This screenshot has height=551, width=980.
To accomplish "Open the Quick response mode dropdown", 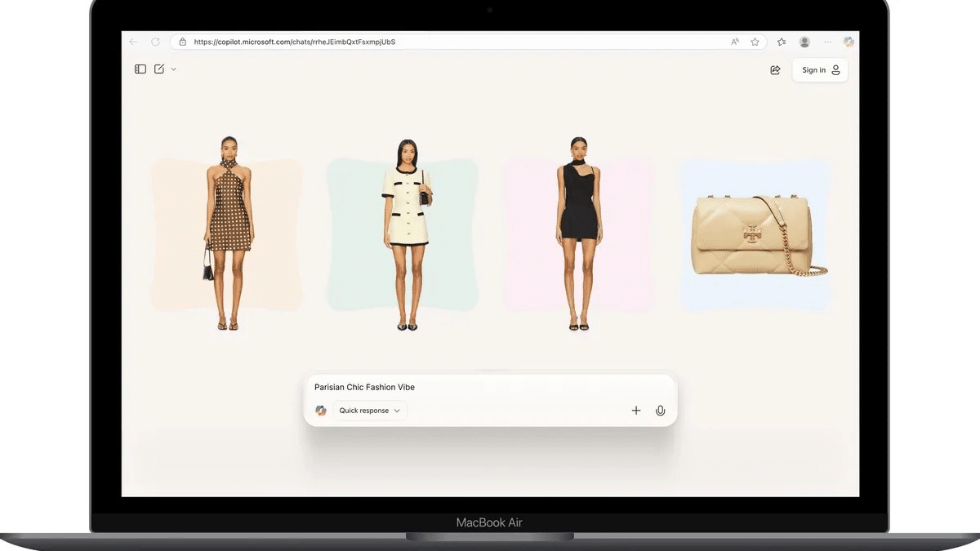I will [x=368, y=411].
